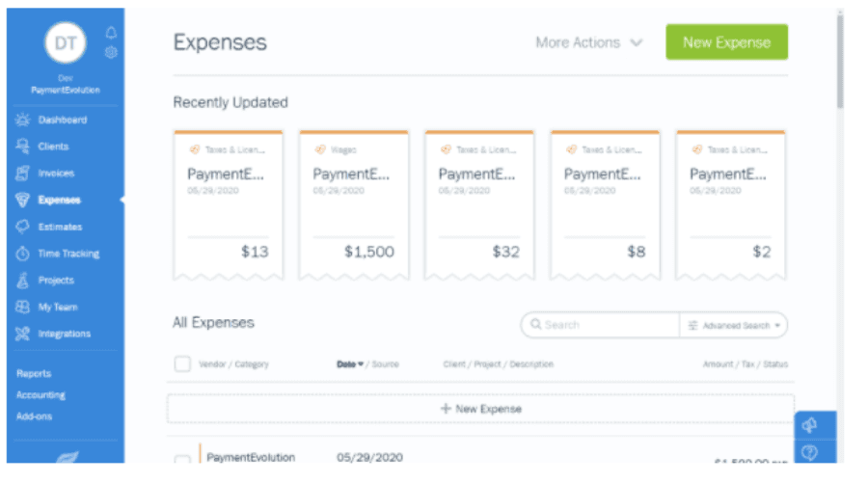Open Accounting link in sidebar
This screenshot has width=868, height=483.
coord(41,395)
